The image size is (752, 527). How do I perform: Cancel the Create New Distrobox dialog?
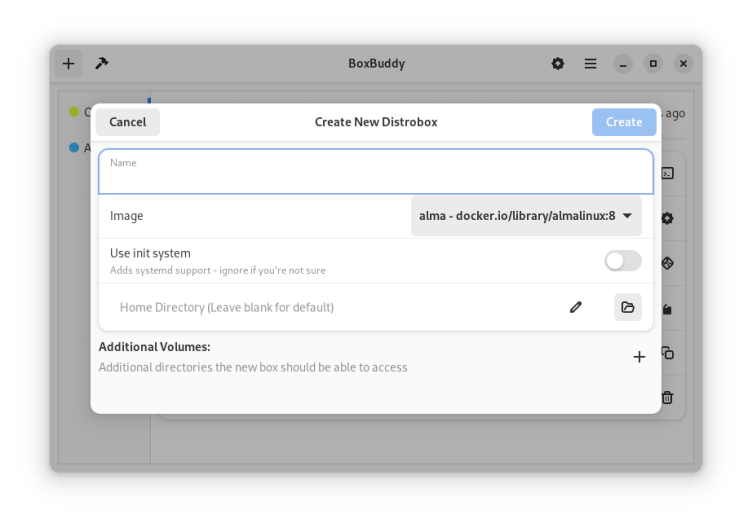(127, 122)
